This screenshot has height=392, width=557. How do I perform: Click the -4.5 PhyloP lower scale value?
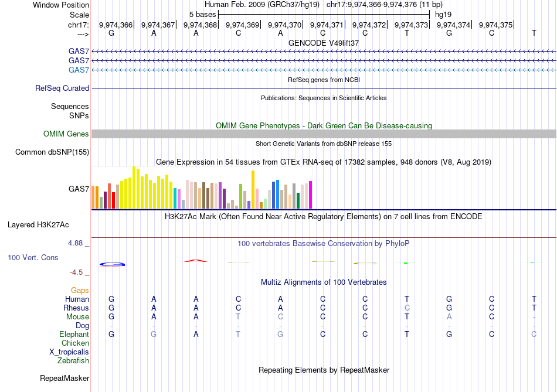point(76,272)
